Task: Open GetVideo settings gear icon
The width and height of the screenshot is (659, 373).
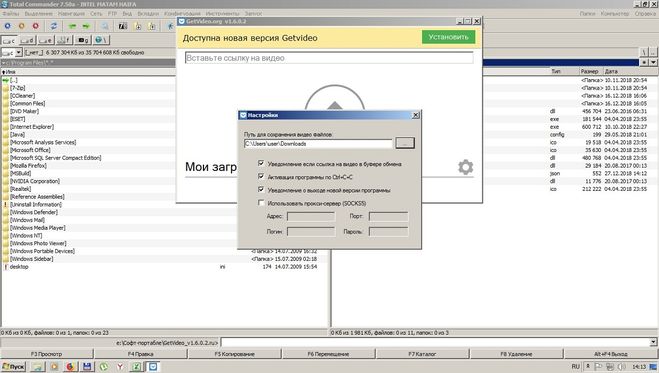Action: [x=465, y=167]
